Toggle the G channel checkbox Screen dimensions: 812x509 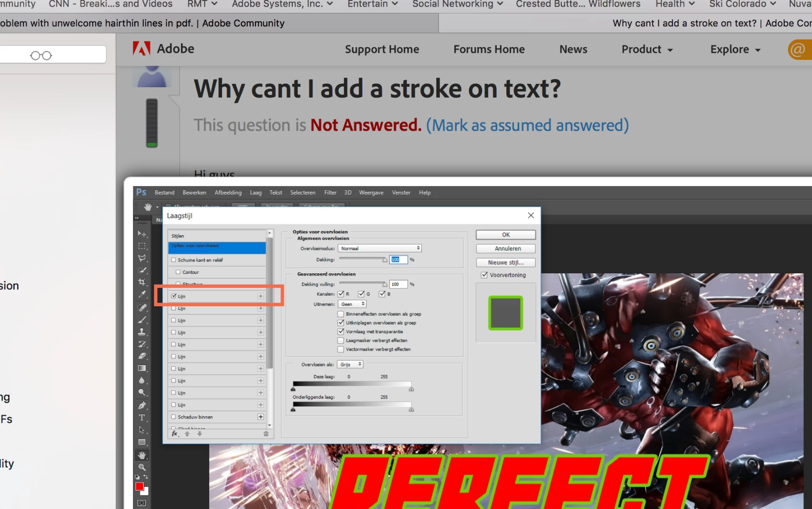[361, 294]
